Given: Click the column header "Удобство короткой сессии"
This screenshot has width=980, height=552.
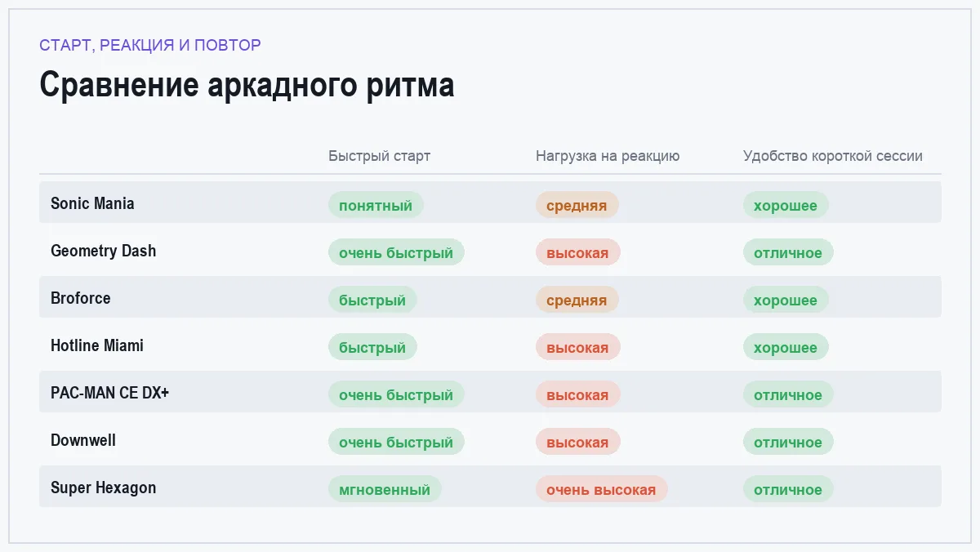Looking at the screenshot, I should [x=833, y=156].
